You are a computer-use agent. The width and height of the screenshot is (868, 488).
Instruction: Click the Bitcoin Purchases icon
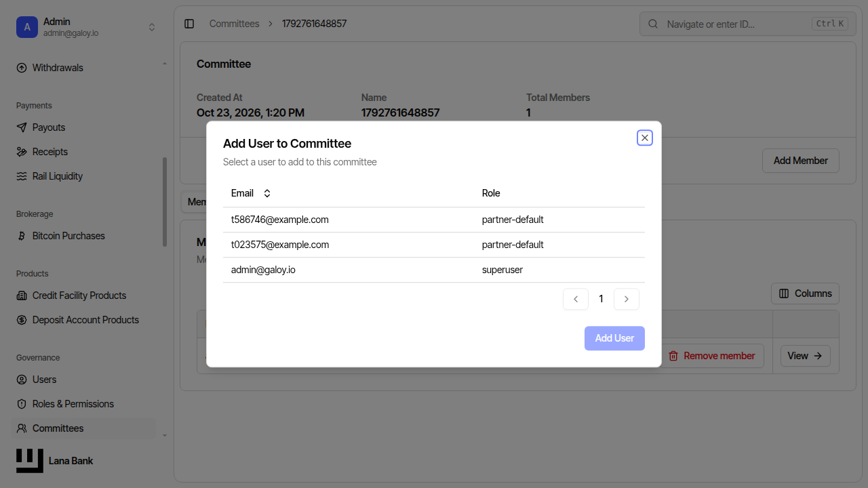22,236
